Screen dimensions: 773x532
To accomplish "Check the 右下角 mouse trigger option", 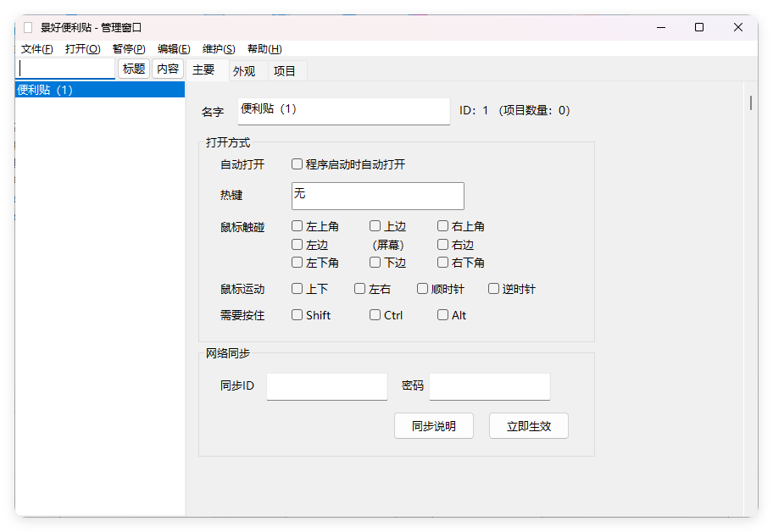I will pos(442,263).
